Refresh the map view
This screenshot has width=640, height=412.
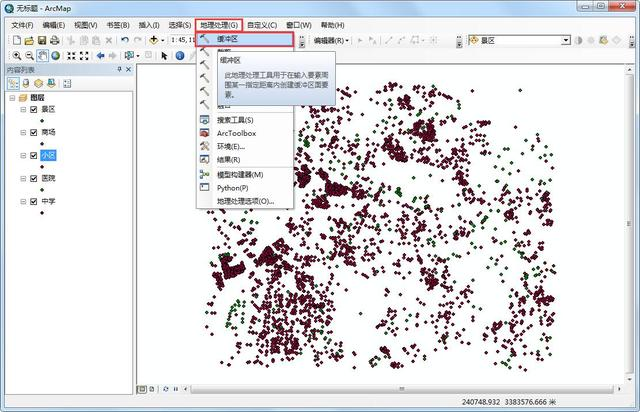[166, 389]
